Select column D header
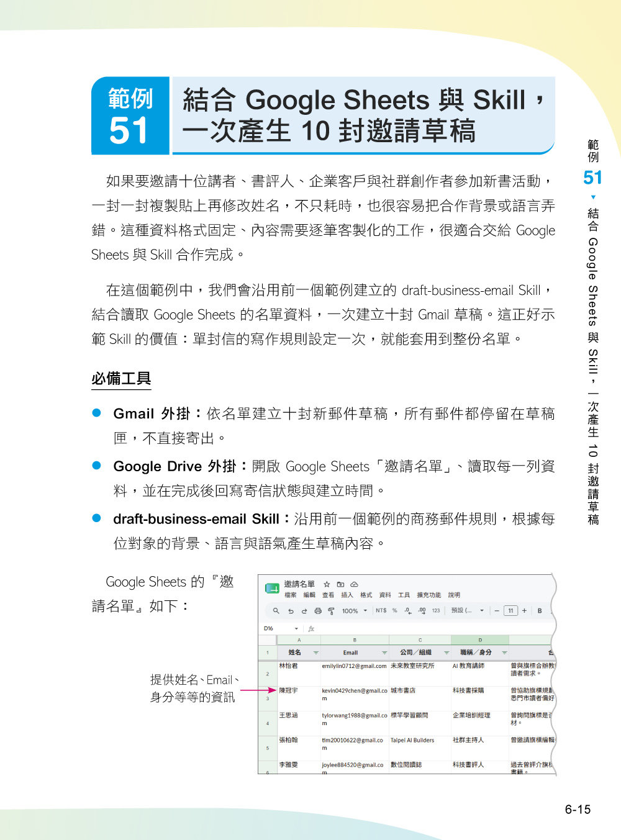621x840 pixels. (x=480, y=640)
